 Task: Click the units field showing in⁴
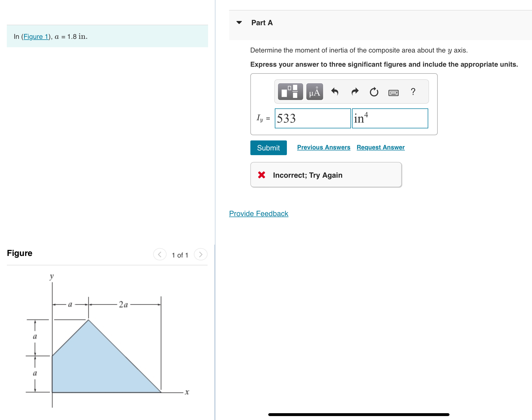point(390,119)
